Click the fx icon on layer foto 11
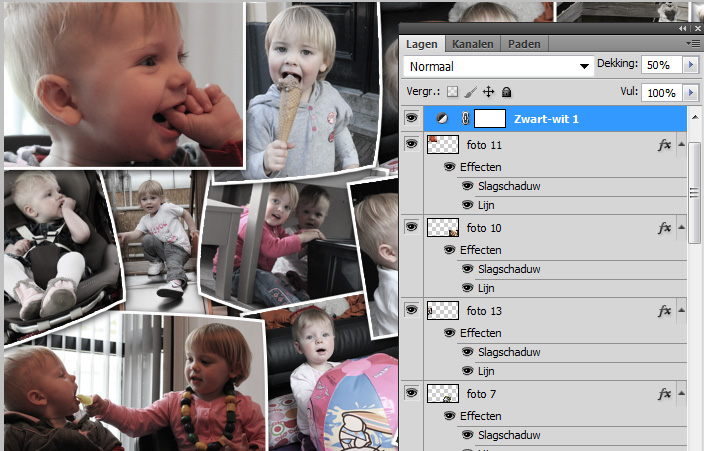 click(x=664, y=145)
